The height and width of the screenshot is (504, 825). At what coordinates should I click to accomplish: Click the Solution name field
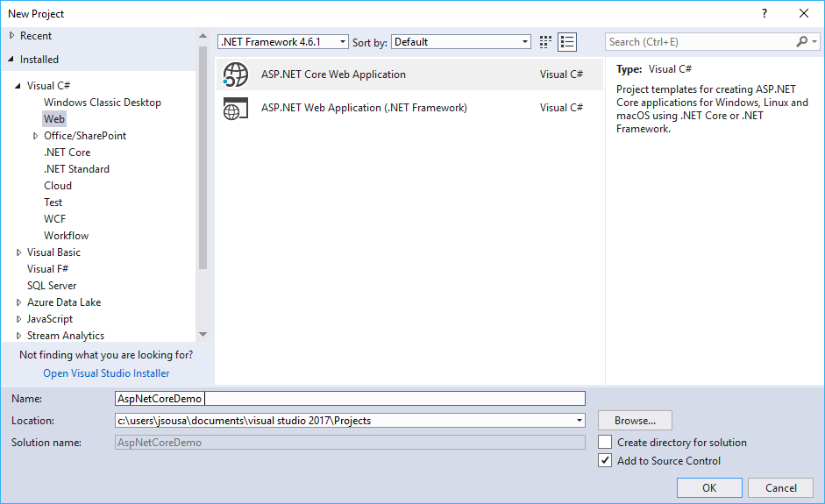[x=350, y=443]
